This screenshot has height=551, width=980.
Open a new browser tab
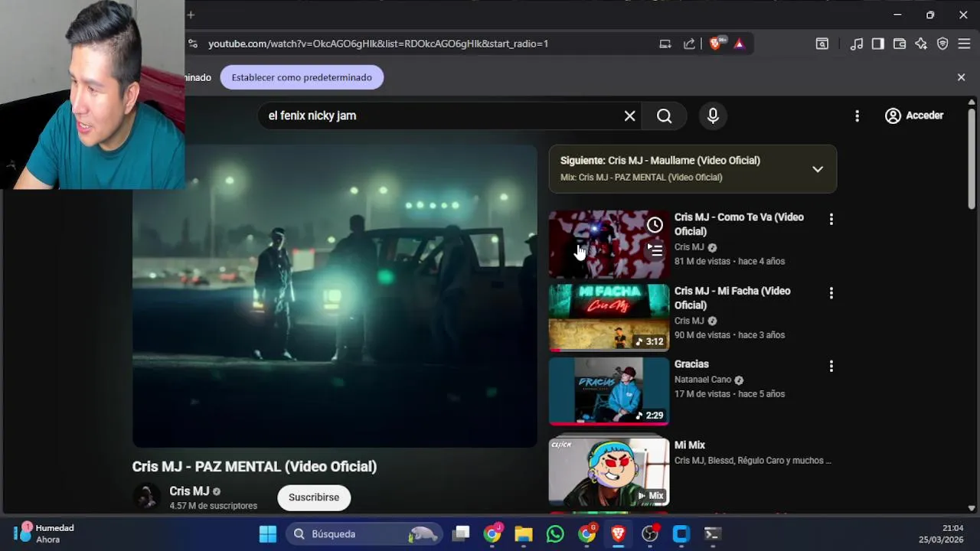[x=191, y=15]
